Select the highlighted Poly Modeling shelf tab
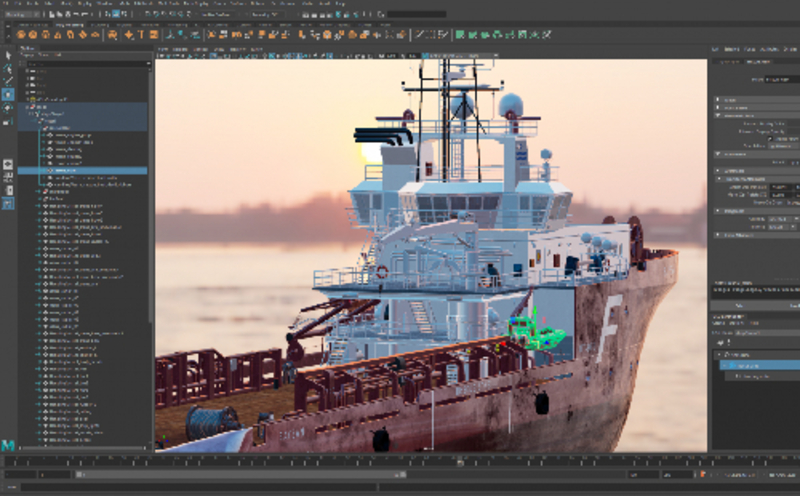 click(x=69, y=24)
